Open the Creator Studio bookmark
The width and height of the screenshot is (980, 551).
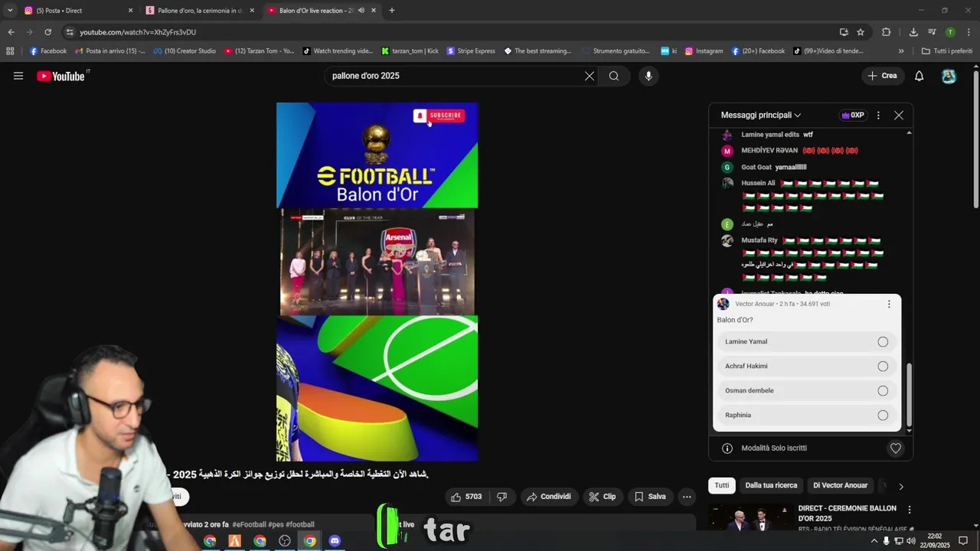(185, 51)
